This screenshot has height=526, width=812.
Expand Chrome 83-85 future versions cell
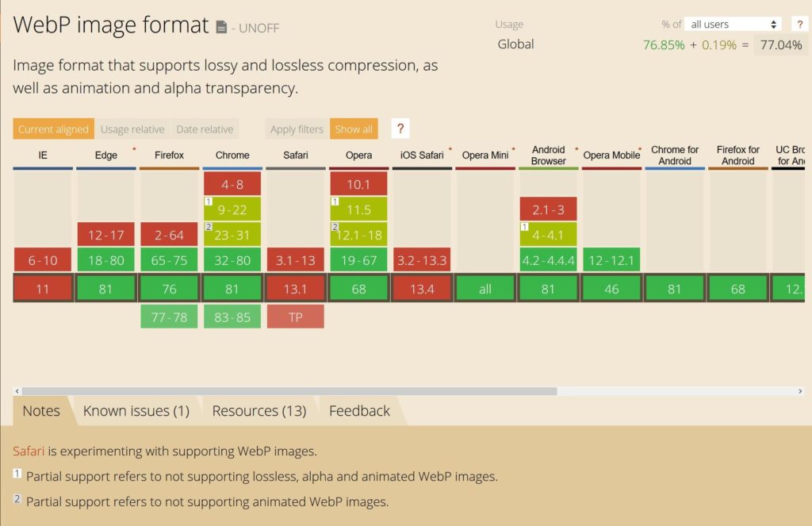click(232, 317)
